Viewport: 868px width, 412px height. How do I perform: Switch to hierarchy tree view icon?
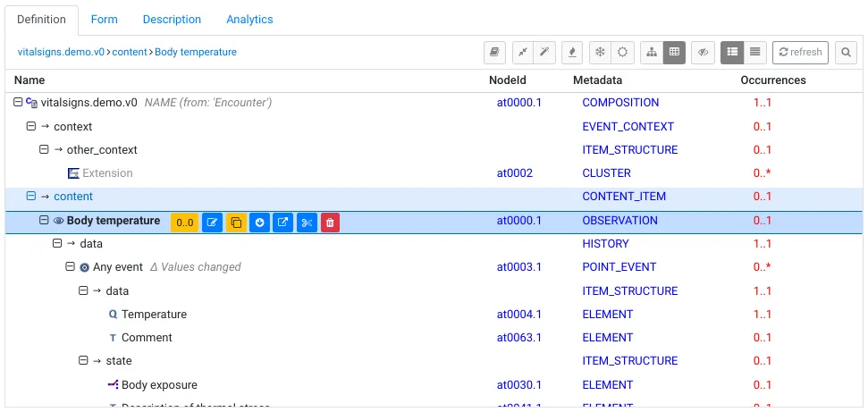652,52
